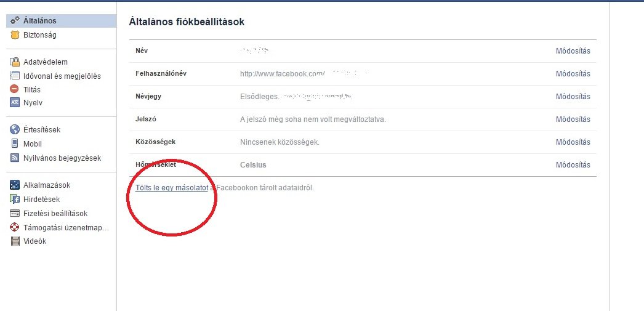
Task: Click Módosítás in the Név row
Action: 573,51
